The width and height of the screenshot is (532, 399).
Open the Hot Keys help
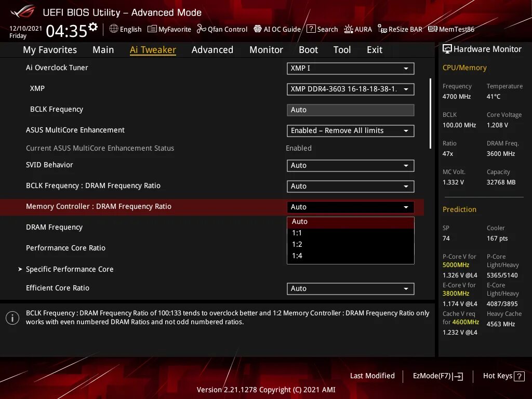pos(503,376)
